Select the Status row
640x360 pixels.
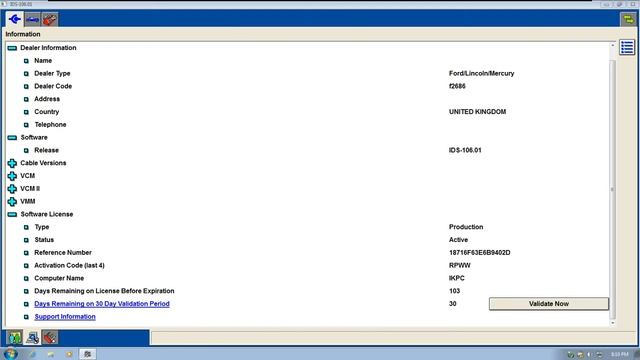click(307, 240)
